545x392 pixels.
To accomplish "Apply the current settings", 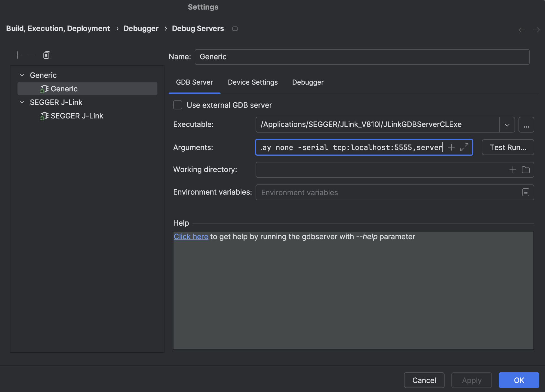I will [471, 380].
